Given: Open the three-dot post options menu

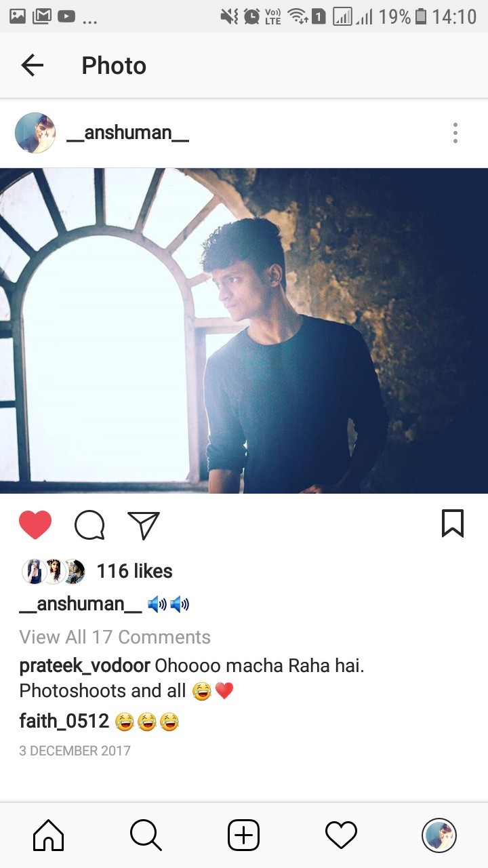Looking at the screenshot, I should pyautogui.click(x=455, y=133).
